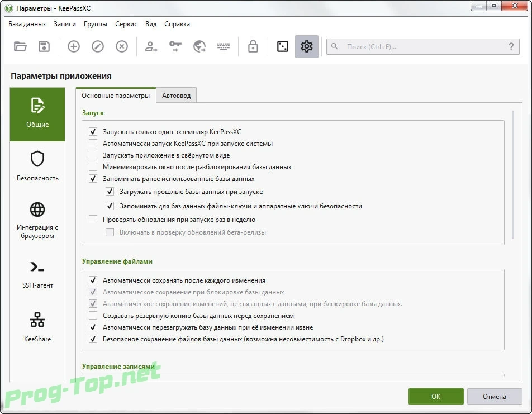Open the Вид menu
This screenshot has width=532, height=414.
(x=151, y=24)
